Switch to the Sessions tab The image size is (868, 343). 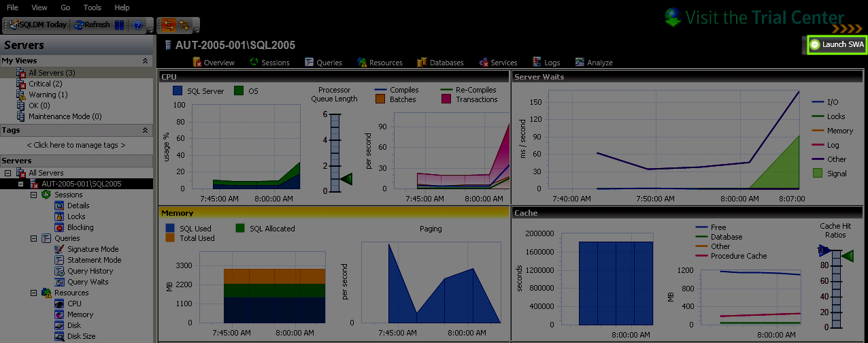coord(269,62)
